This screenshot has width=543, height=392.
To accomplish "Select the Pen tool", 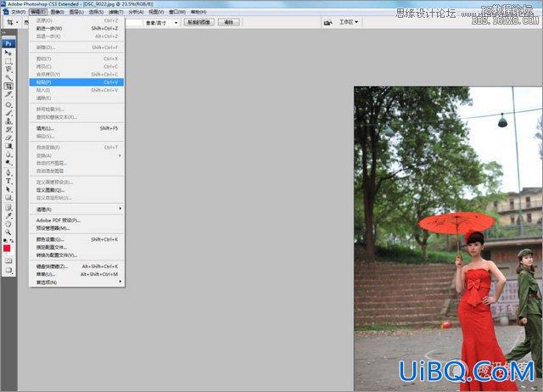I will (x=8, y=173).
